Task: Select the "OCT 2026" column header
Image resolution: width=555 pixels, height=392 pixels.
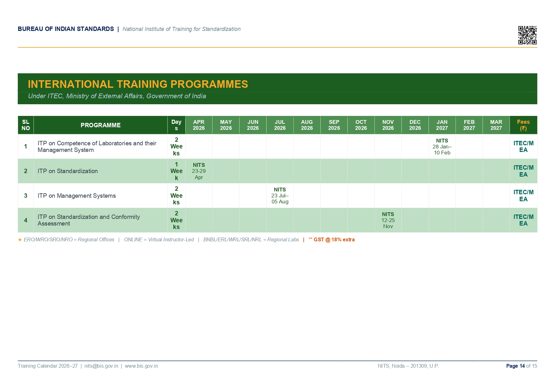Action: [361, 125]
